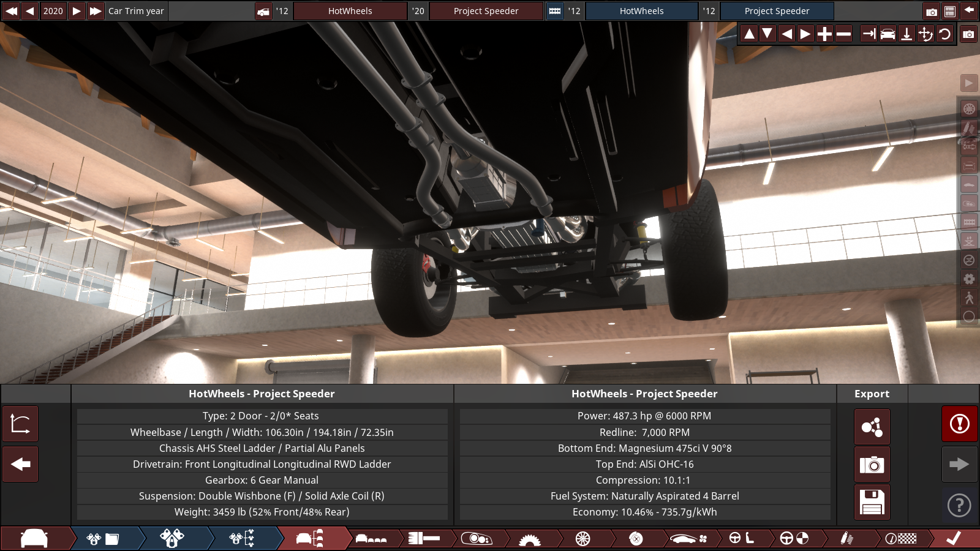Toggle wheel visibility in right sidebar
The width and height of the screenshot is (980, 551).
click(969, 109)
